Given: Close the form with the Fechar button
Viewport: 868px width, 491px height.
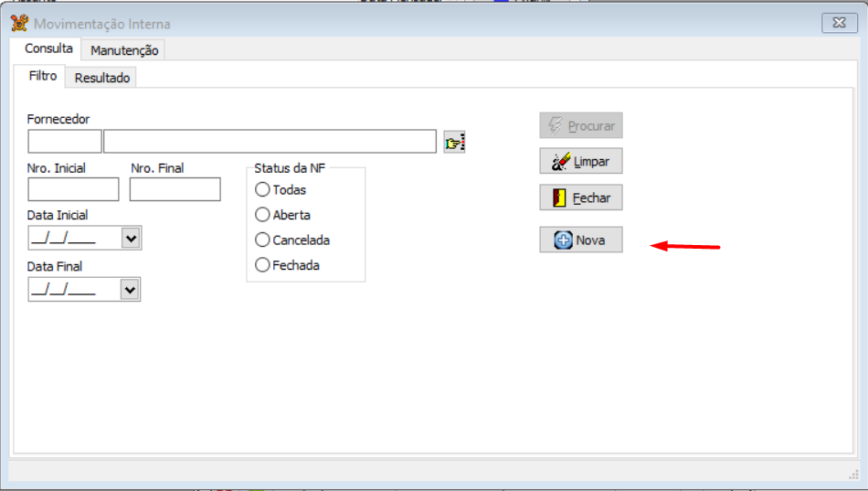Looking at the screenshot, I should (581, 197).
